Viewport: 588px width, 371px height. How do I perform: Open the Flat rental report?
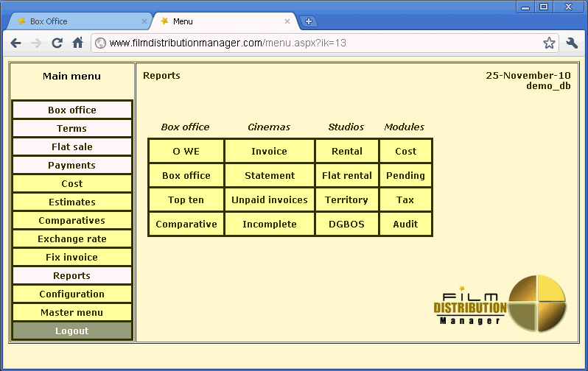(x=346, y=176)
